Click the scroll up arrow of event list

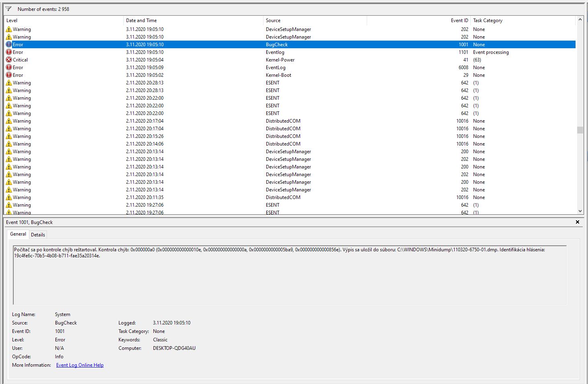580,20
